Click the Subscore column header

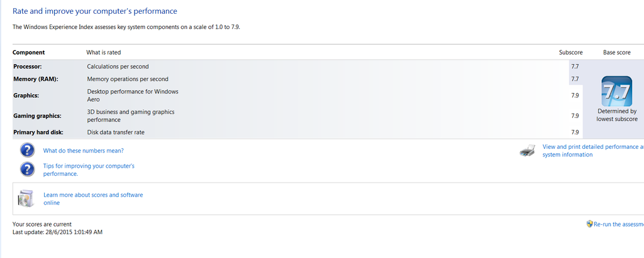point(570,53)
